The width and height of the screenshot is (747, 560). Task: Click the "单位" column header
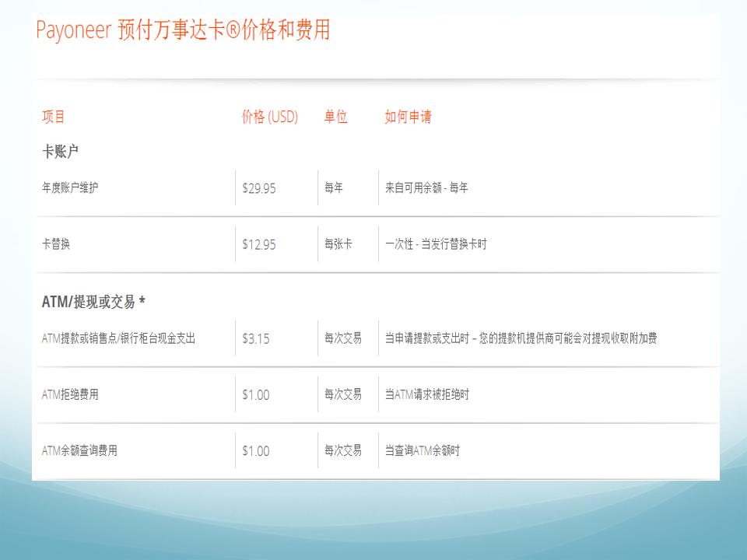coord(336,117)
